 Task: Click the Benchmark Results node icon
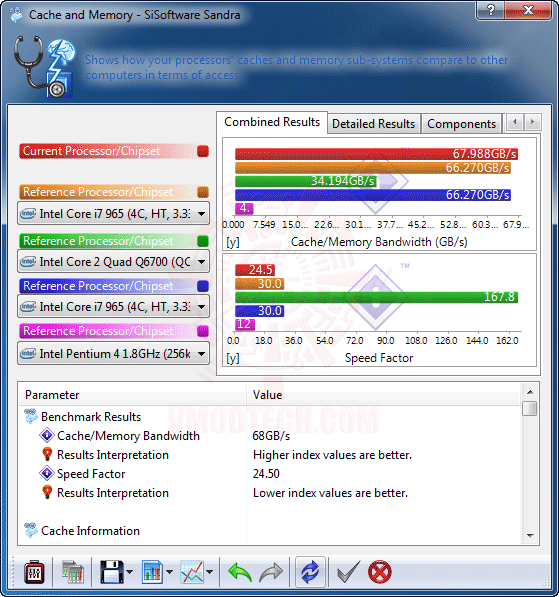coord(30,416)
